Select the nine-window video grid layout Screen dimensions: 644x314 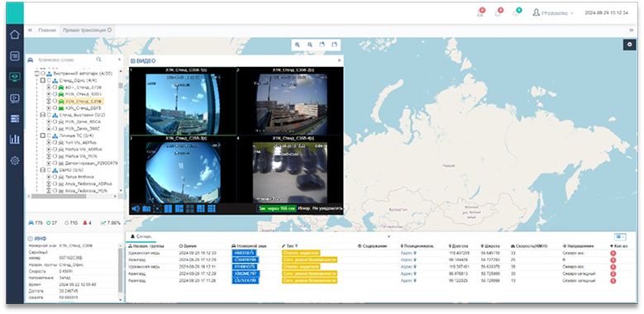(x=211, y=208)
